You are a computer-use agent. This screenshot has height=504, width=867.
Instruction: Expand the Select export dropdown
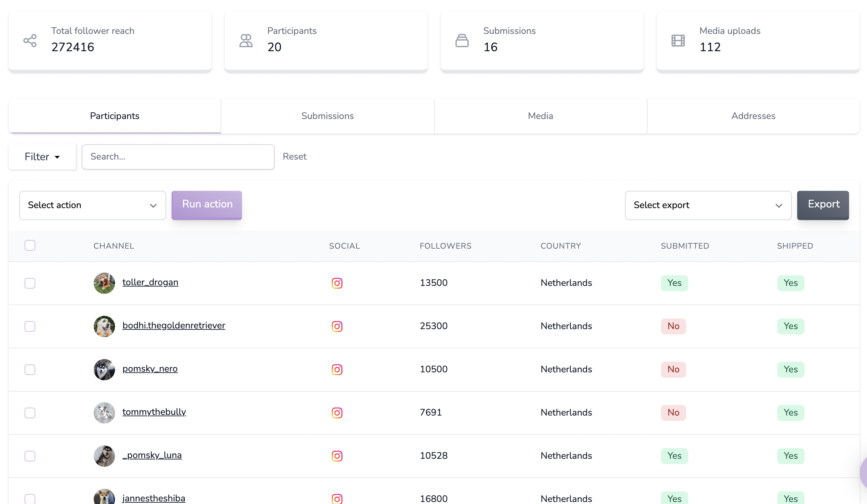[x=708, y=205]
